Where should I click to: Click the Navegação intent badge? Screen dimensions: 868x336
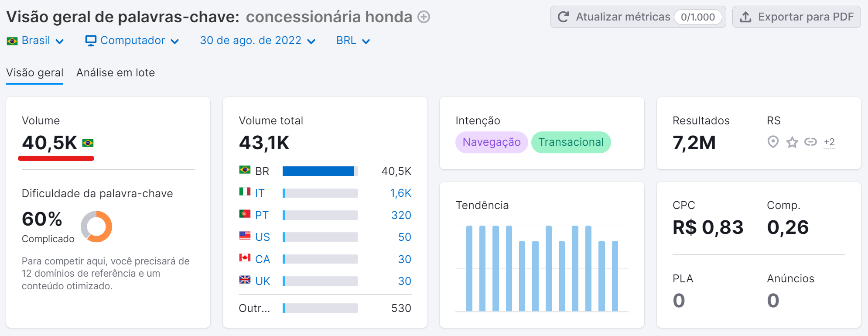(x=492, y=142)
